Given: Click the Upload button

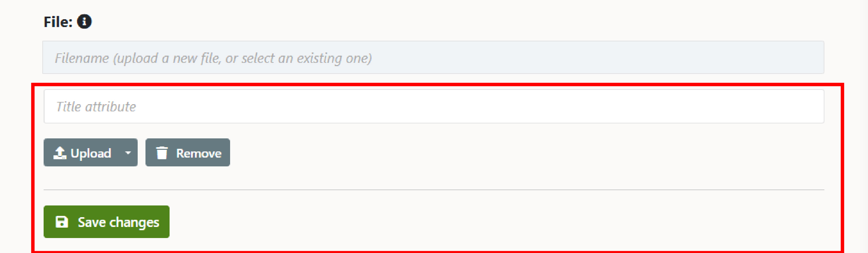Looking at the screenshot, I should (82, 152).
